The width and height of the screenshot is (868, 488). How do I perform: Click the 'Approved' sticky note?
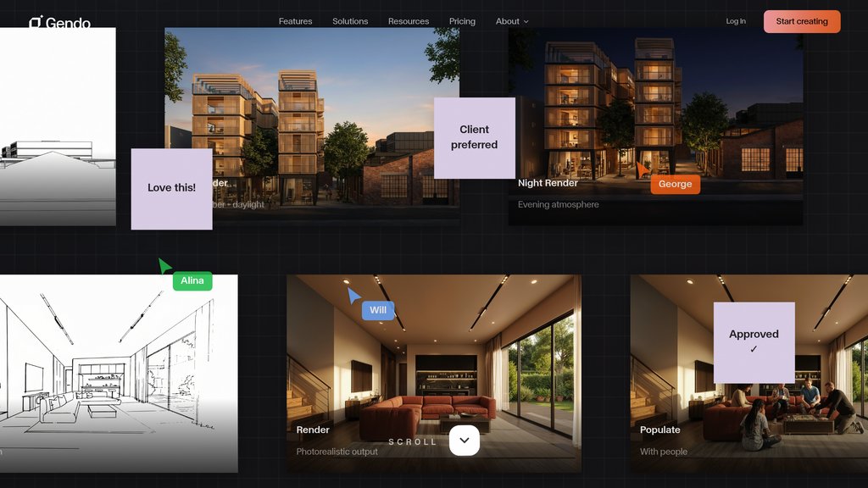point(754,341)
